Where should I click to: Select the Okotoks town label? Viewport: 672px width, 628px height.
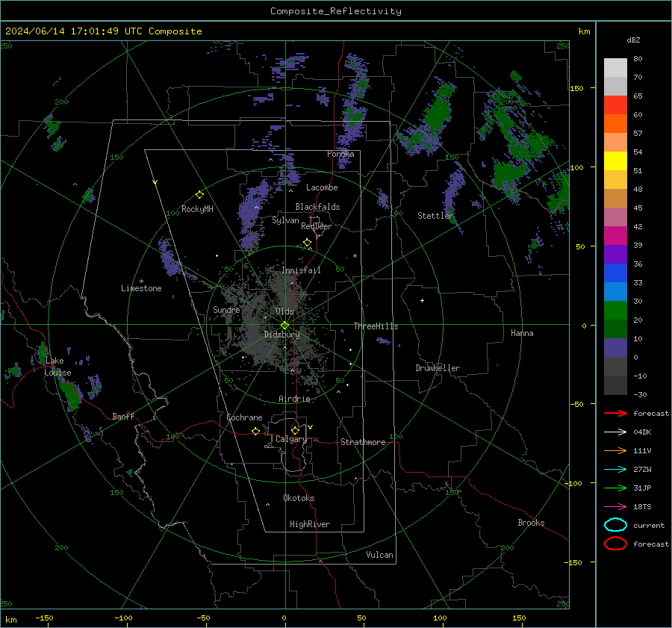299,498
